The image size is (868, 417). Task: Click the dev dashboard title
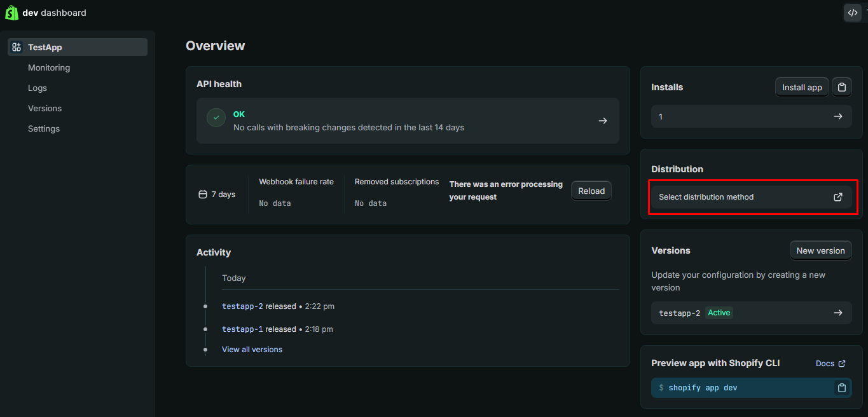point(54,13)
